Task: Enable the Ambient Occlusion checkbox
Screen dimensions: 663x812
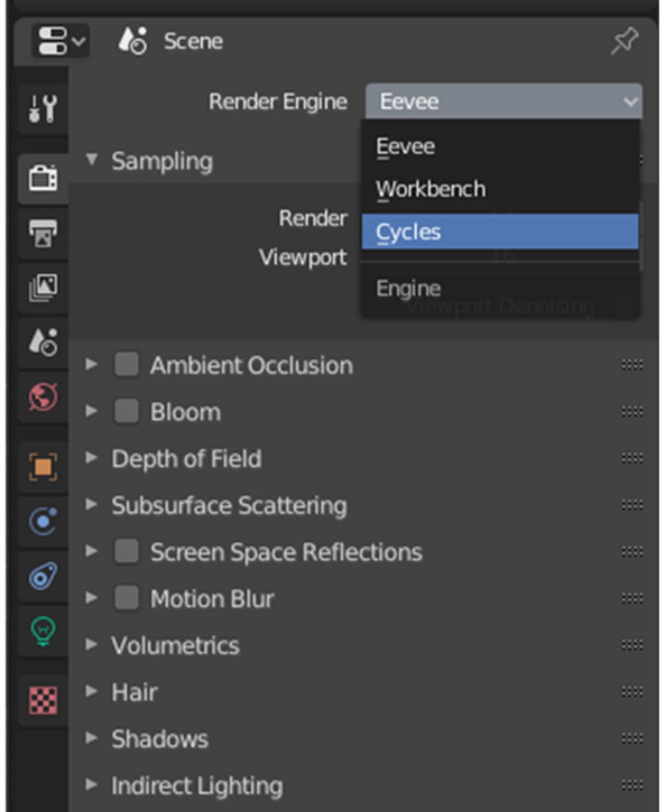Action: click(x=127, y=365)
